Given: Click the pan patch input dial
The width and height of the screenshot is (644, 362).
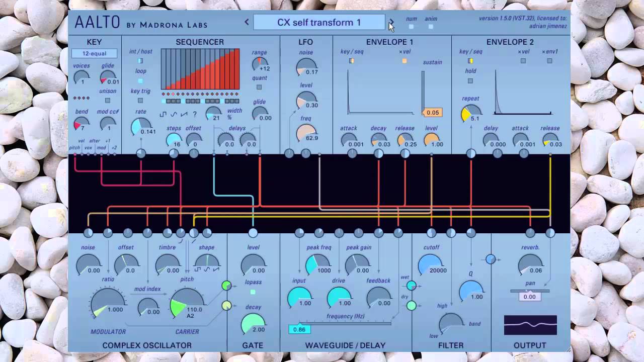Looking at the screenshot, I should tap(550, 233).
